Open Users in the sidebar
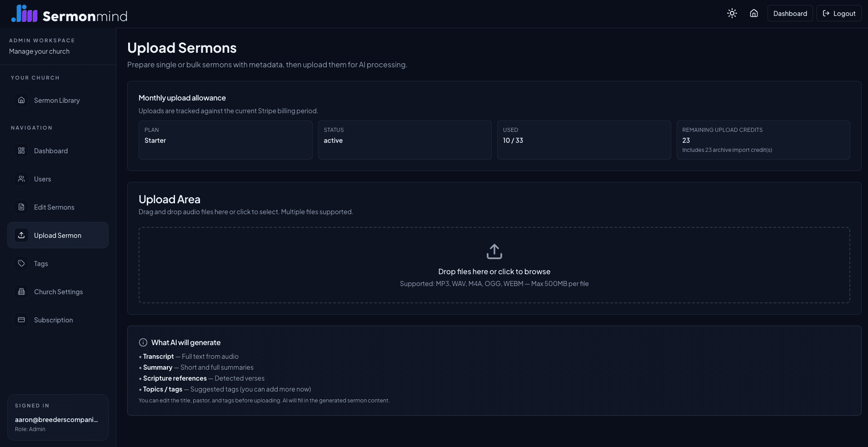The image size is (868, 447). tap(58, 179)
